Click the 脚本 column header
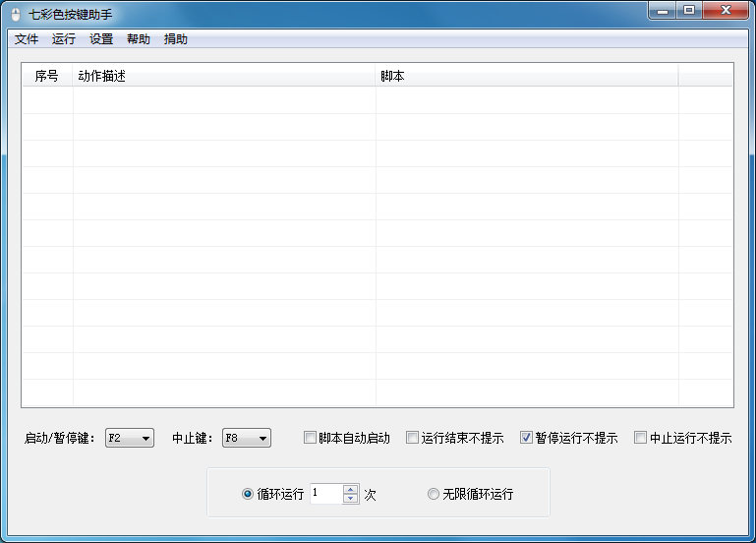Viewport: 756px width, 543px height. click(x=527, y=76)
